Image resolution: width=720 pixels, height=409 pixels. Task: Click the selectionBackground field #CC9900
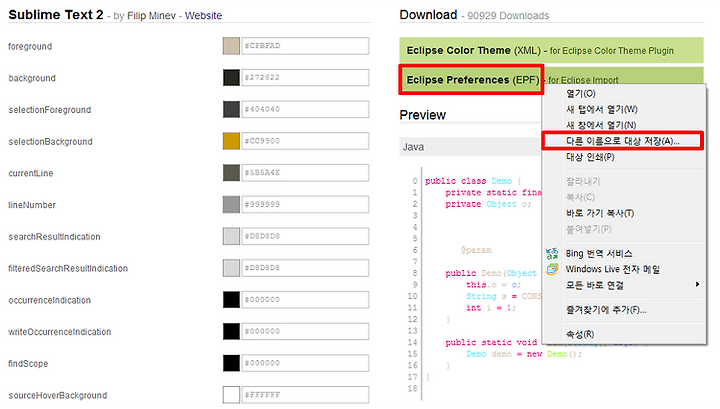pos(305,141)
